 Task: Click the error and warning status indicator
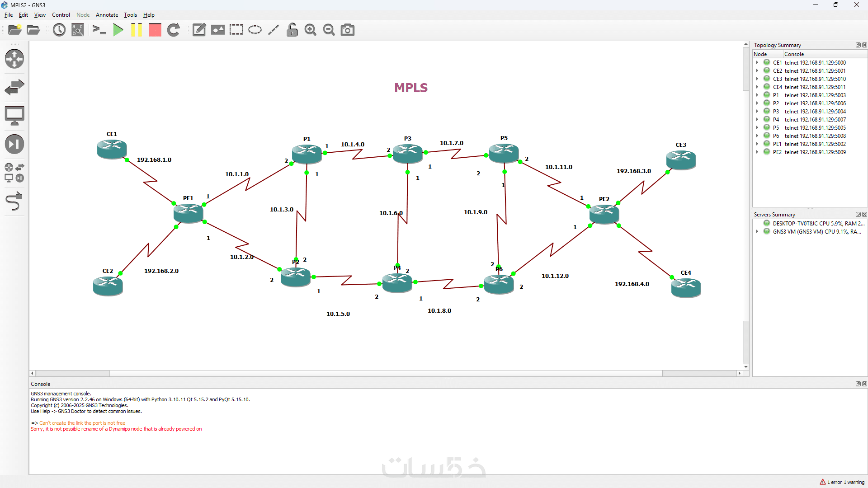coord(842,482)
